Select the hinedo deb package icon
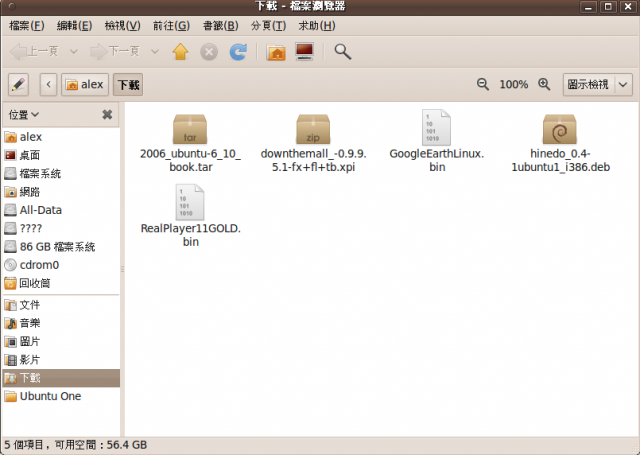The image size is (640, 455). tap(560, 129)
